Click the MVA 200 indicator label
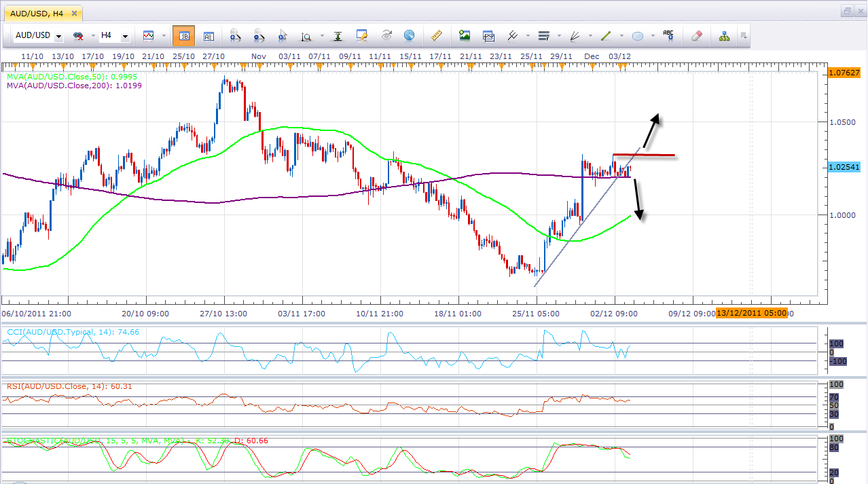868x484 pixels. [75, 86]
